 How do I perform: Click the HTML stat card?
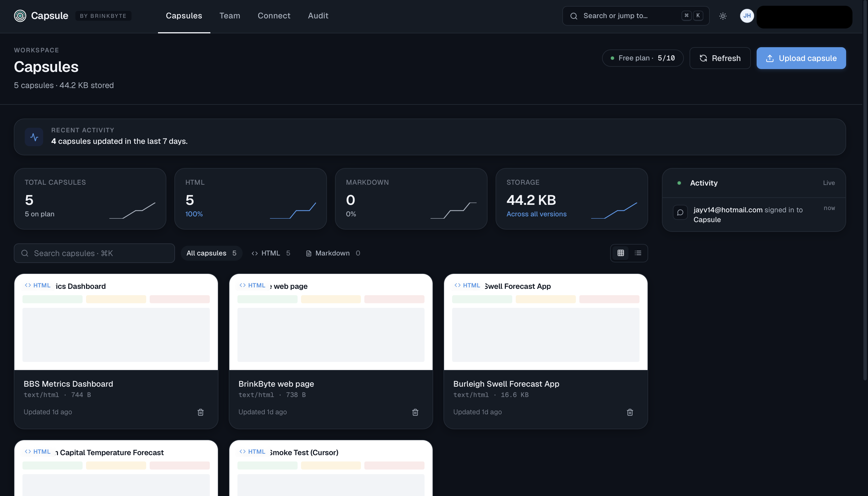250,199
